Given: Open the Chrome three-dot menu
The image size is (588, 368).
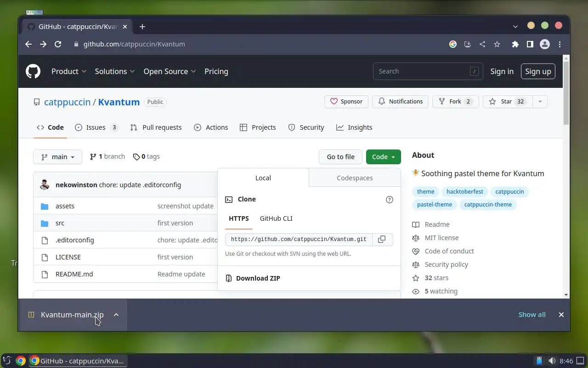Looking at the screenshot, I should [560, 44].
